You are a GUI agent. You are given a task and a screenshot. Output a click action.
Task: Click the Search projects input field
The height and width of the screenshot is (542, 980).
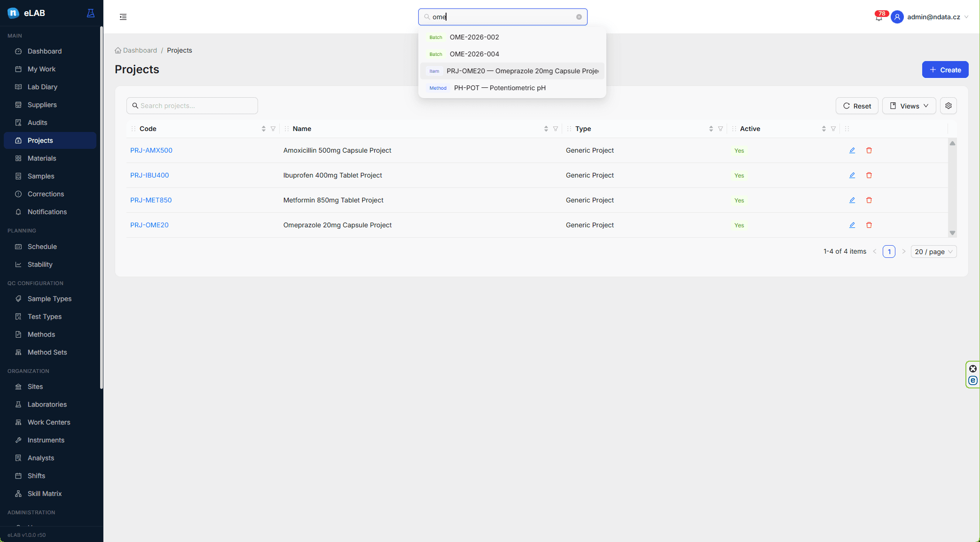click(192, 106)
